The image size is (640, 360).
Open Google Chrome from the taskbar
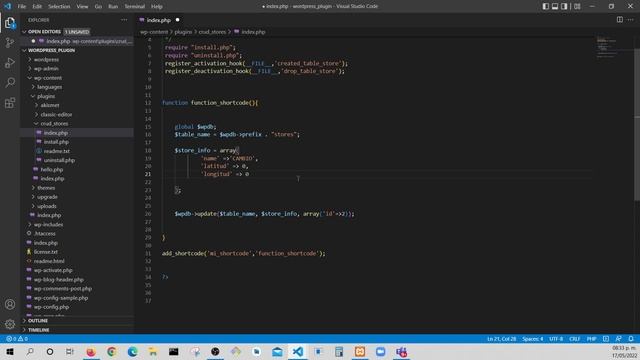(111, 352)
